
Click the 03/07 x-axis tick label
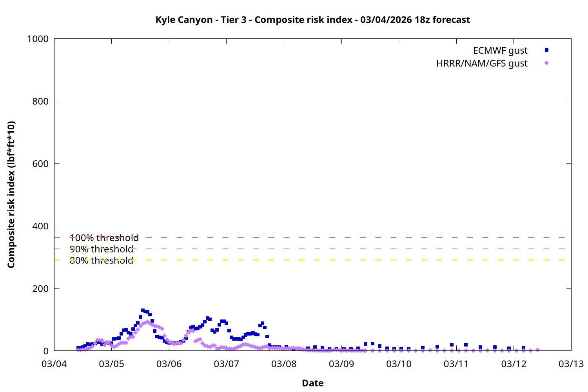[226, 364]
